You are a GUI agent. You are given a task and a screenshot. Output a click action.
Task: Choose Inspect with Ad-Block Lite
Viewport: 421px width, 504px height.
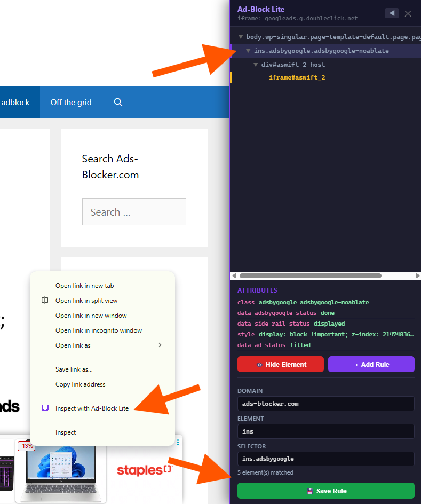(x=102, y=408)
